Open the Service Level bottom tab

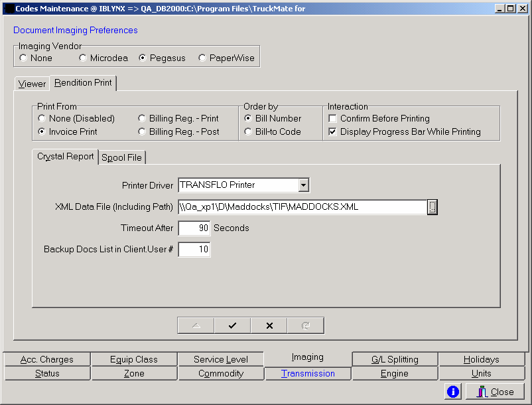point(221,359)
